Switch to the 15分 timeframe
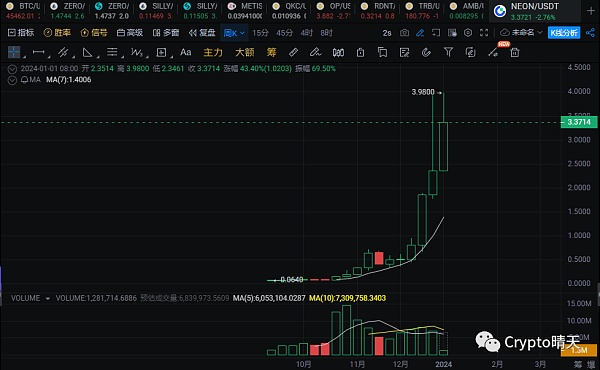Viewport: 600px width, 370px height. click(x=260, y=33)
